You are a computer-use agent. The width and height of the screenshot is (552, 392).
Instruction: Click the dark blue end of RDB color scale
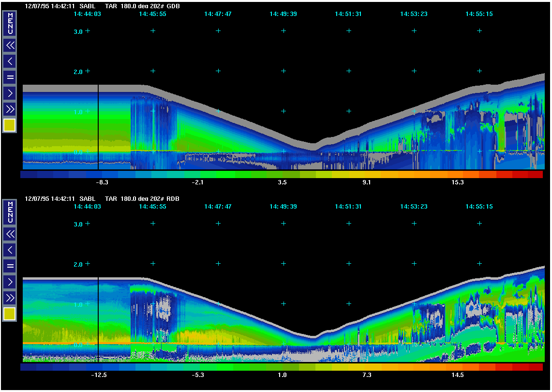tap(28, 367)
